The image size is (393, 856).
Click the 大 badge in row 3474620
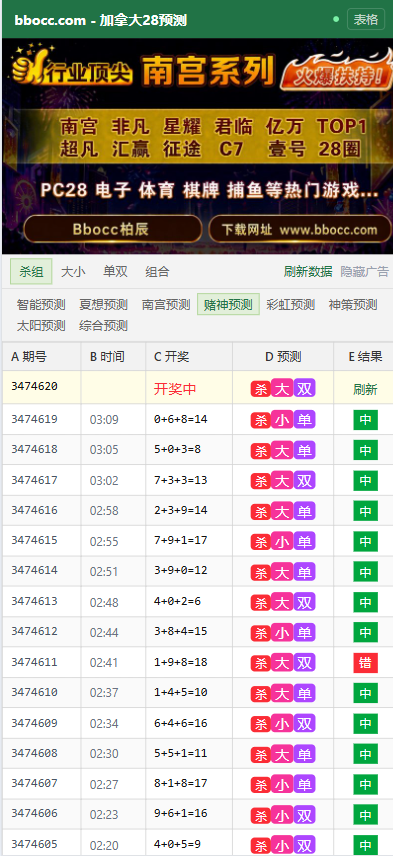coord(282,388)
